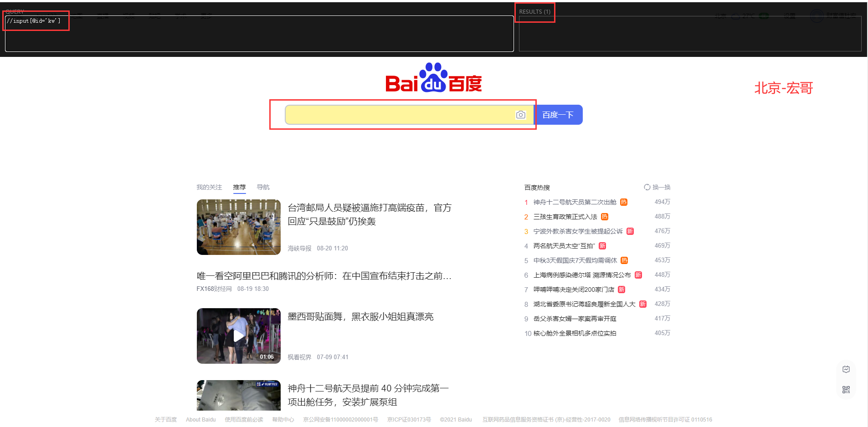Open the 京ICP证030173号 footer link
The image size is (868, 427).
409,420
